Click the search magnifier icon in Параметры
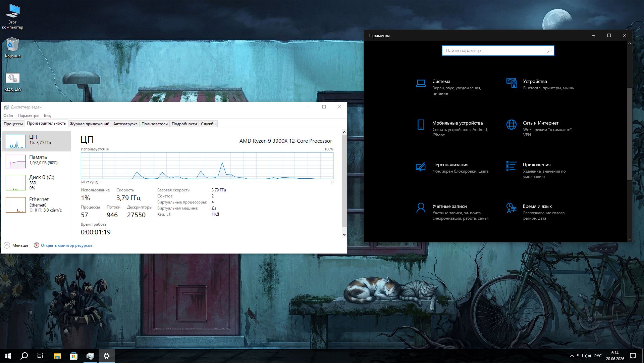Viewport: 644px width, 363px height. pyautogui.click(x=549, y=51)
